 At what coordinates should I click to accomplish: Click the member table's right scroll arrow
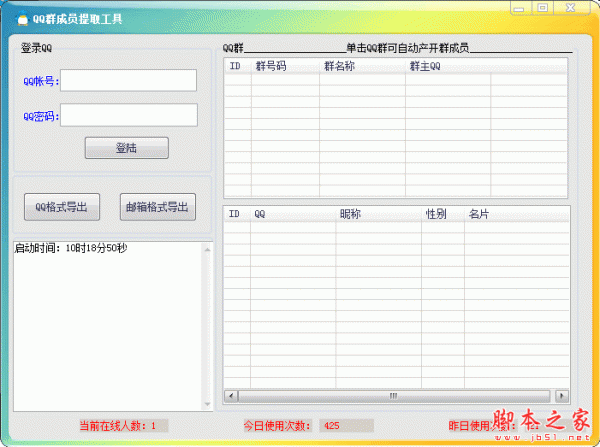click(562, 396)
